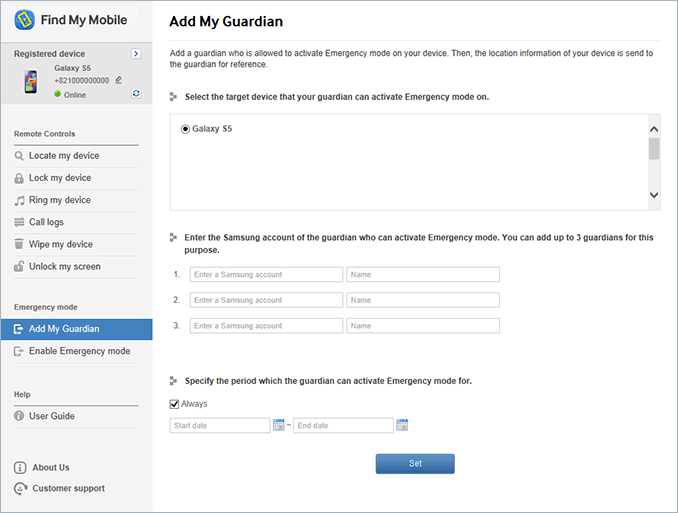Open Wipe my device
Viewport: 678px width, 513px height.
click(x=60, y=244)
